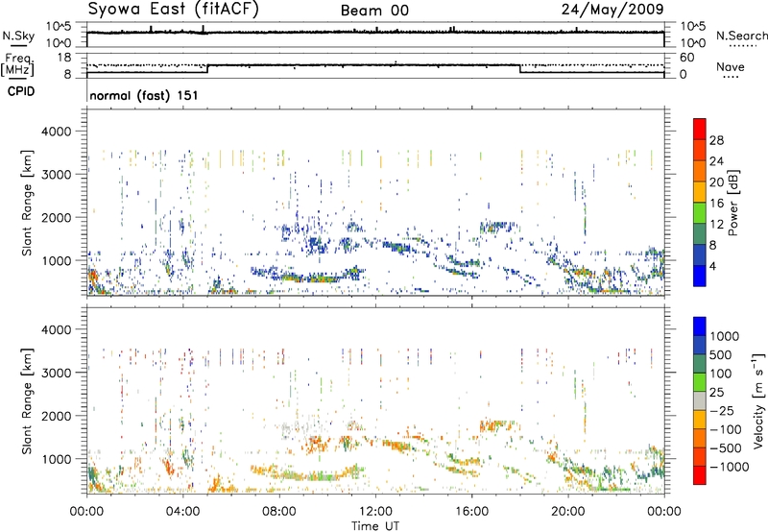Click the '12:00' time axis label

coord(375,512)
